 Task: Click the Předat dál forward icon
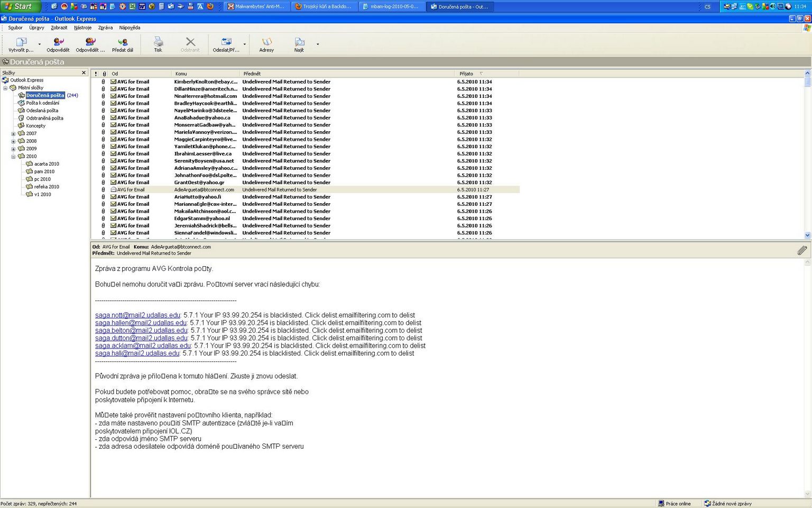(123, 42)
